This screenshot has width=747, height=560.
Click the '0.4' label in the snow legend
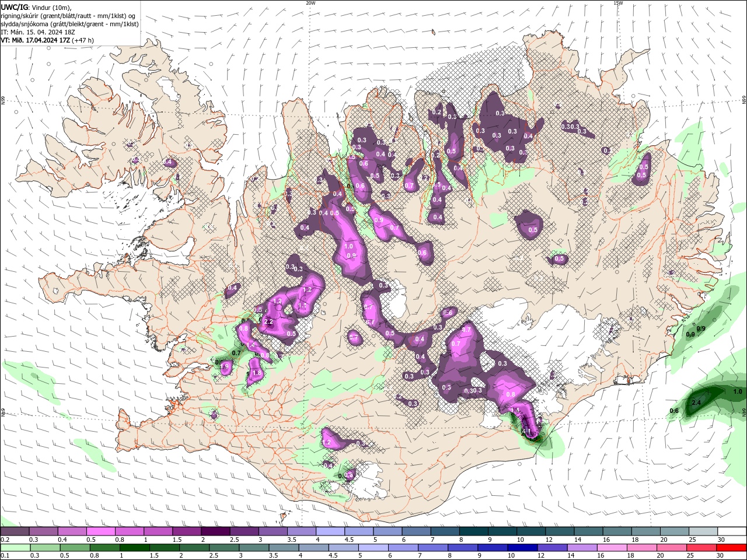(x=62, y=540)
